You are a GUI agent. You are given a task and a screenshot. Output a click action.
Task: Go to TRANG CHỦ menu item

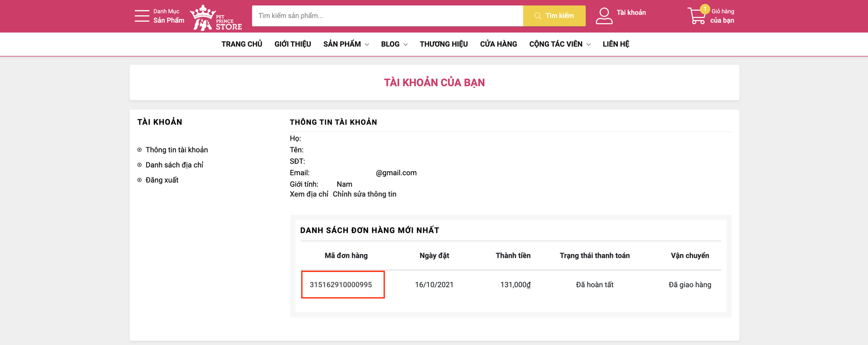pos(242,44)
